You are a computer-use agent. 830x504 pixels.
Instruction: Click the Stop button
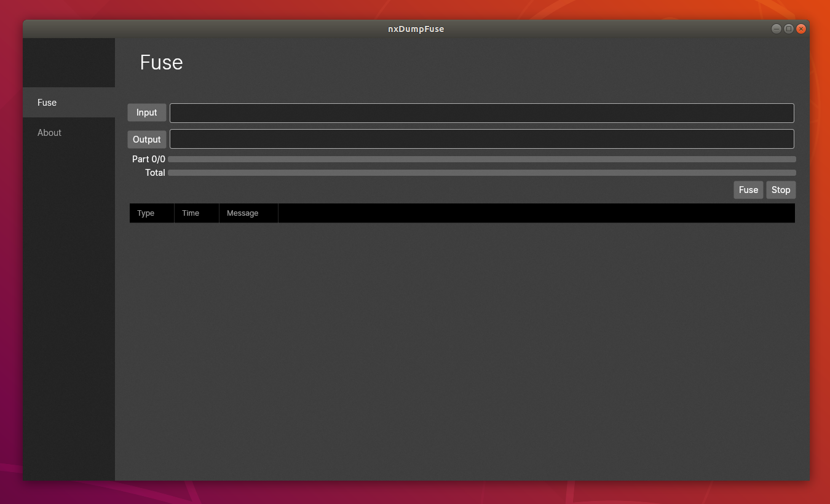pyautogui.click(x=781, y=190)
